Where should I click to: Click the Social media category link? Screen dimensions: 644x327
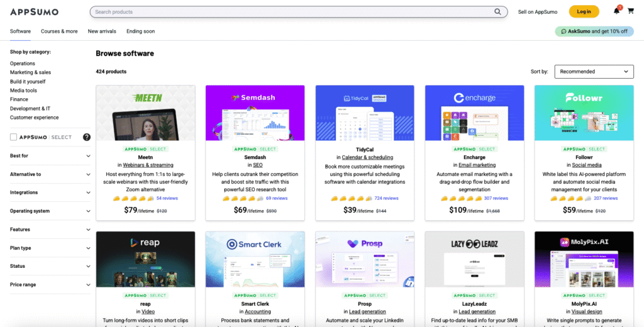(x=587, y=165)
